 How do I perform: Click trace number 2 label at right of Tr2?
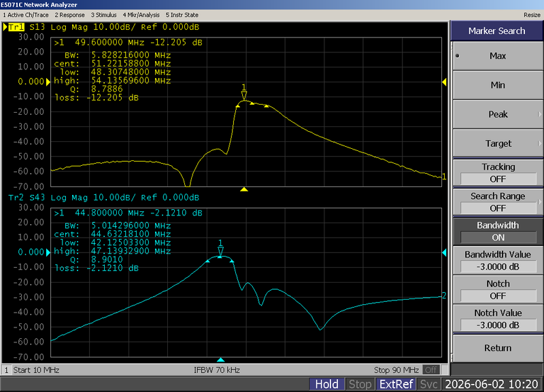click(x=444, y=296)
